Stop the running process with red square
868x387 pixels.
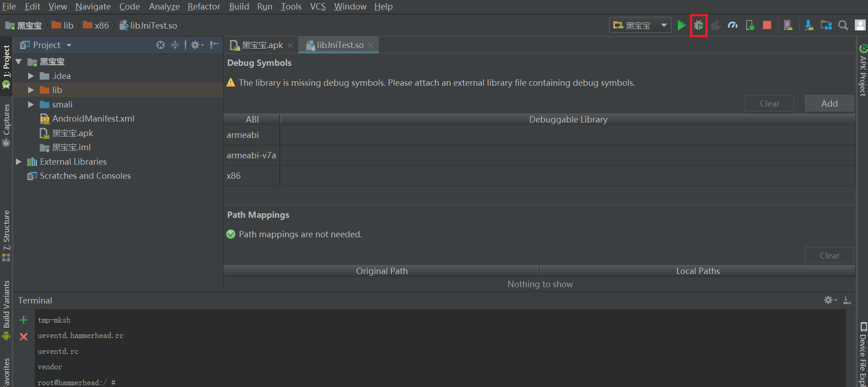pyautogui.click(x=767, y=25)
